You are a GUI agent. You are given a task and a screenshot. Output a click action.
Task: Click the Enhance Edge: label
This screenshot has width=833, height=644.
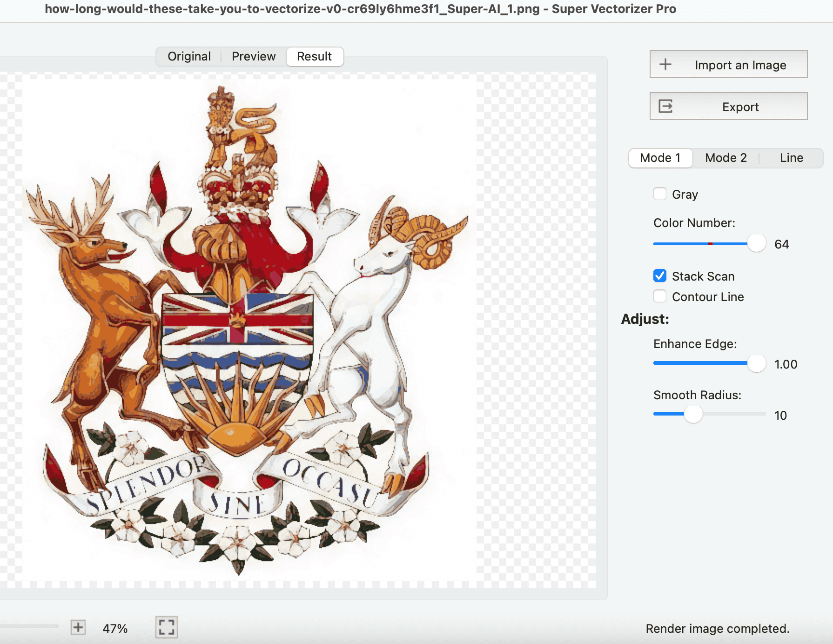695,344
